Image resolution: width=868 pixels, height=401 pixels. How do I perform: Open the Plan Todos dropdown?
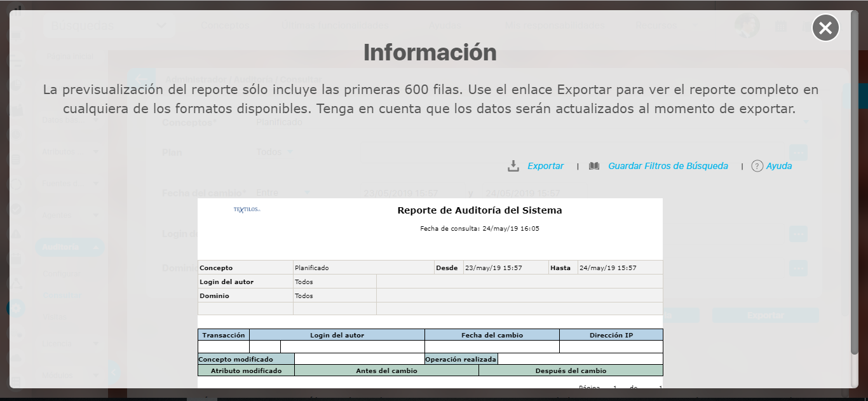(x=275, y=153)
